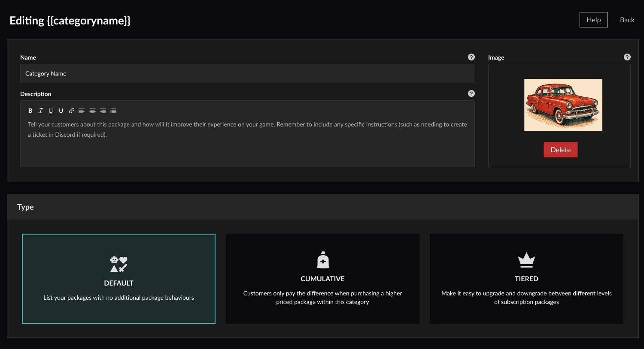Click the crown icon for Tiered
Screen dimensions: 644x349
526,260
